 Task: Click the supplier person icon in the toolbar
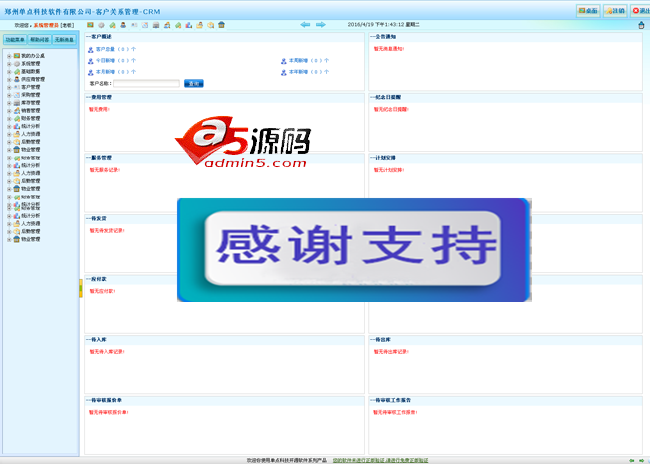[x=123, y=25]
